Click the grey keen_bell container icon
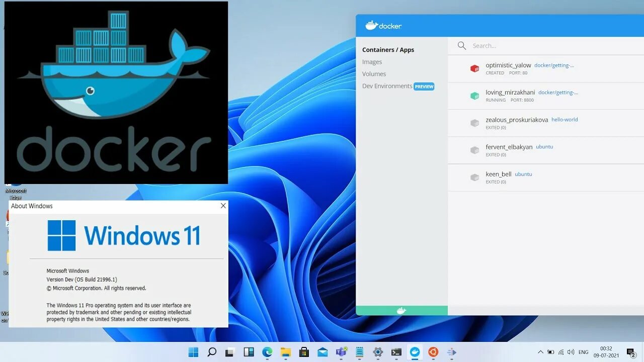Viewport: 644px width, 362px height. tap(474, 177)
